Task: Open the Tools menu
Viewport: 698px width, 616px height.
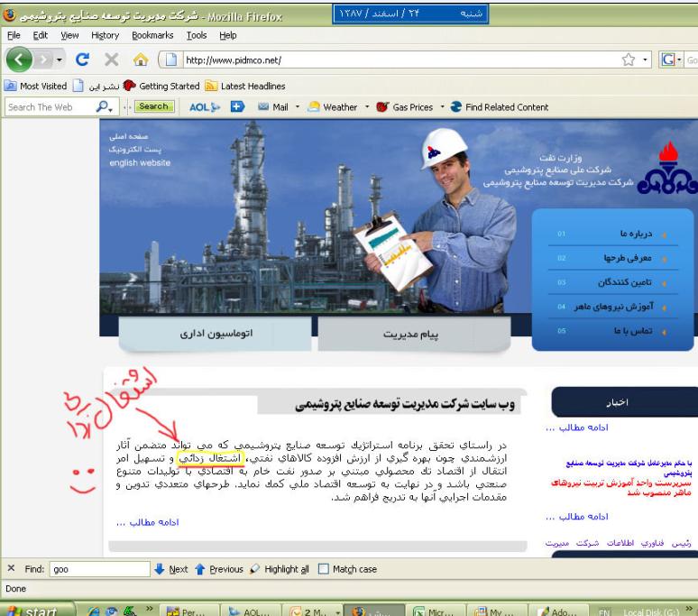Action: pos(196,35)
